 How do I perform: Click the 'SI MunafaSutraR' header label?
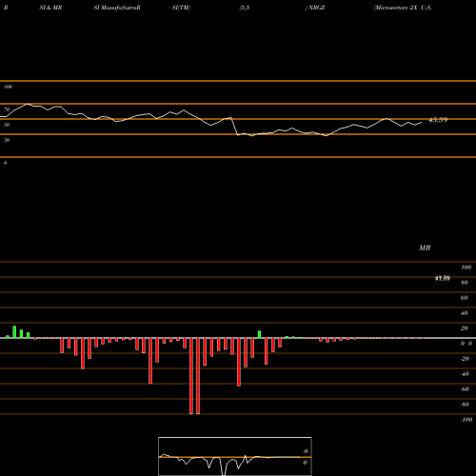117,8
